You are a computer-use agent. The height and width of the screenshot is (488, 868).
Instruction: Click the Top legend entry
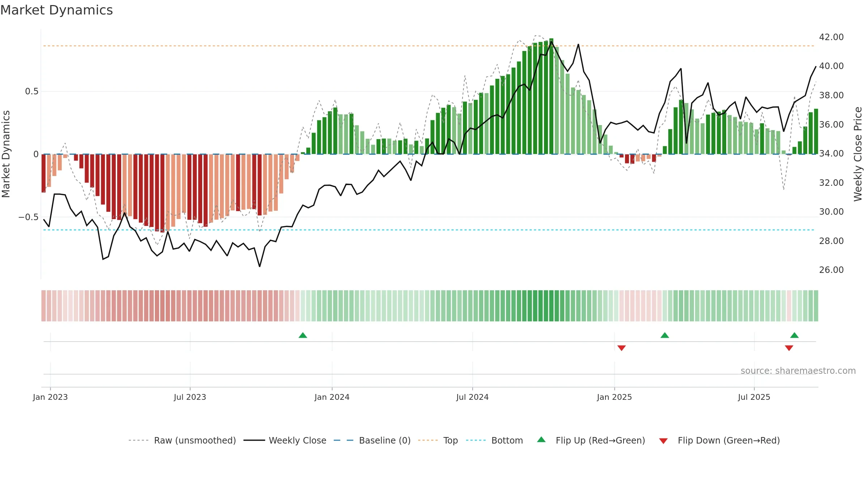click(438, 440)
